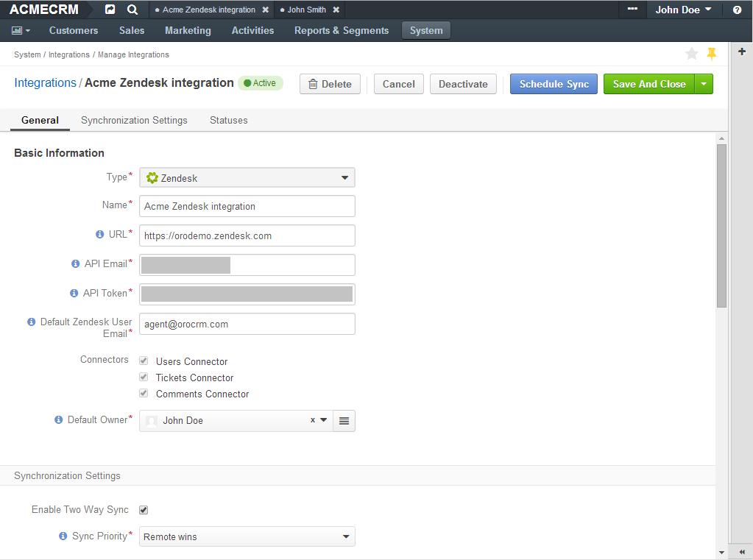Screen dimensions: 753x560
Task: Toggle Users Connector checkbox
Action: coord(144,361)
